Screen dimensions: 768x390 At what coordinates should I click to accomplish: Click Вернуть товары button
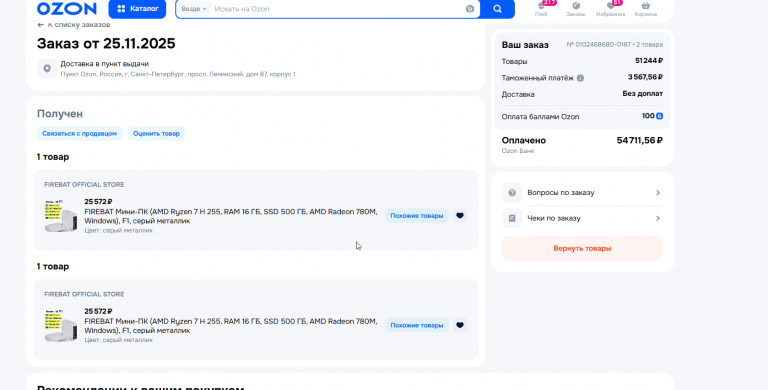coord(582,248)
